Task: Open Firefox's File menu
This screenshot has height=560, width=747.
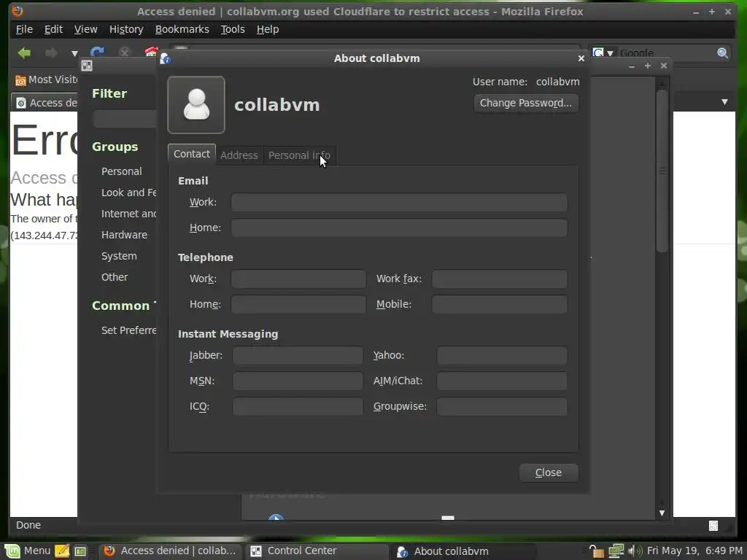Action: click(x=24, y=29)
